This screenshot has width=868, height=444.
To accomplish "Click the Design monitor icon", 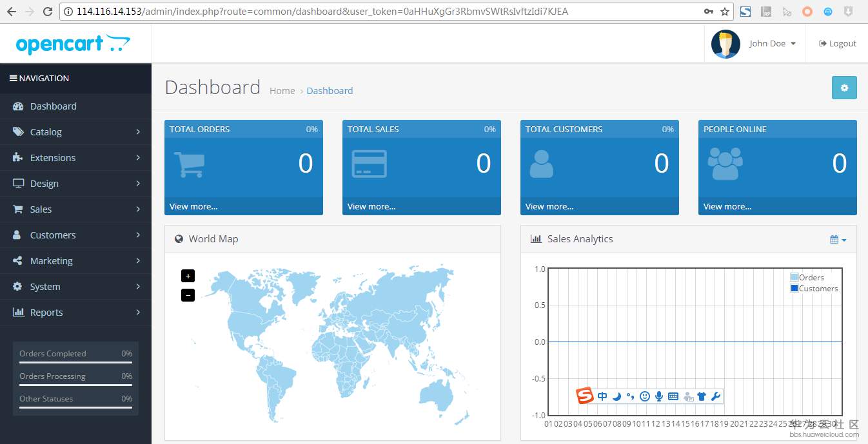I will pyautogui.click(x=18, y=183).
